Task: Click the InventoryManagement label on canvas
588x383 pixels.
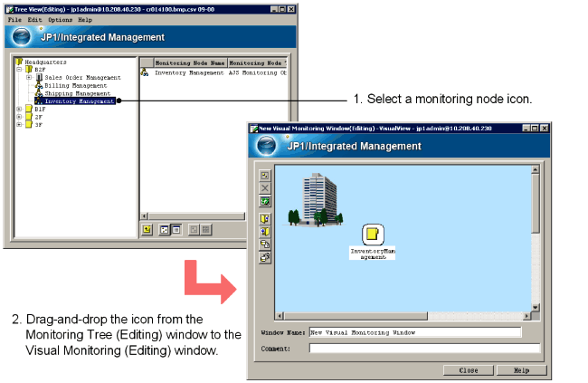Action: (x=373, y=254)
